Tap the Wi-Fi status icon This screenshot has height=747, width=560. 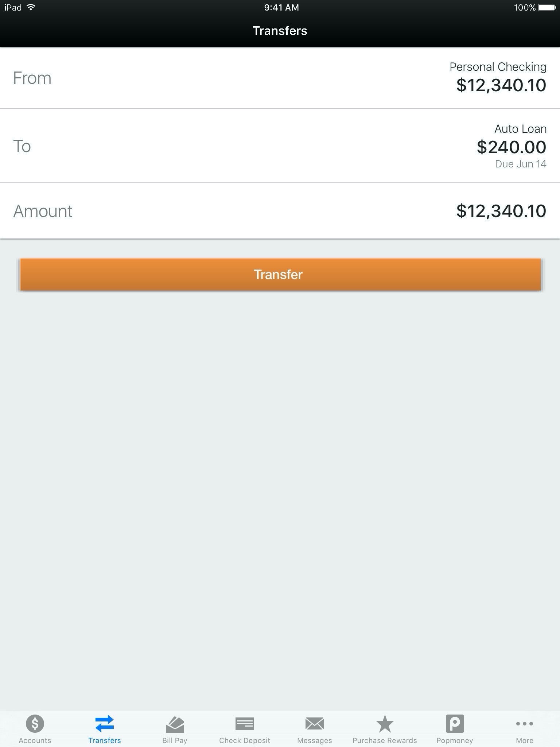(31, 7)
